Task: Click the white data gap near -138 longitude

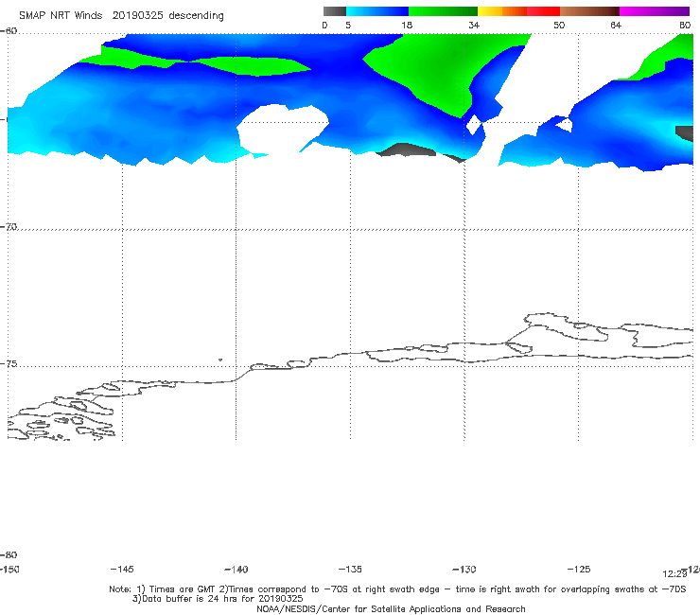Action: pos(281,130)
